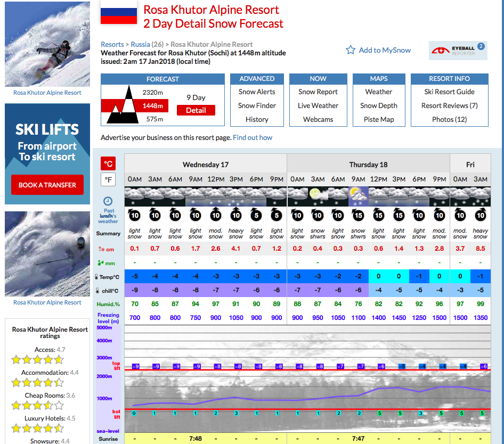504x444 pixels.
Task: Open the Webcams page
Action: tap(318, 119)
